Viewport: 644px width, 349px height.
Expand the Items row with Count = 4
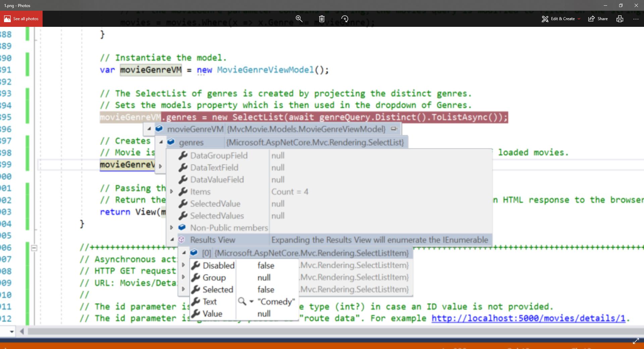(x=172, y=192)
